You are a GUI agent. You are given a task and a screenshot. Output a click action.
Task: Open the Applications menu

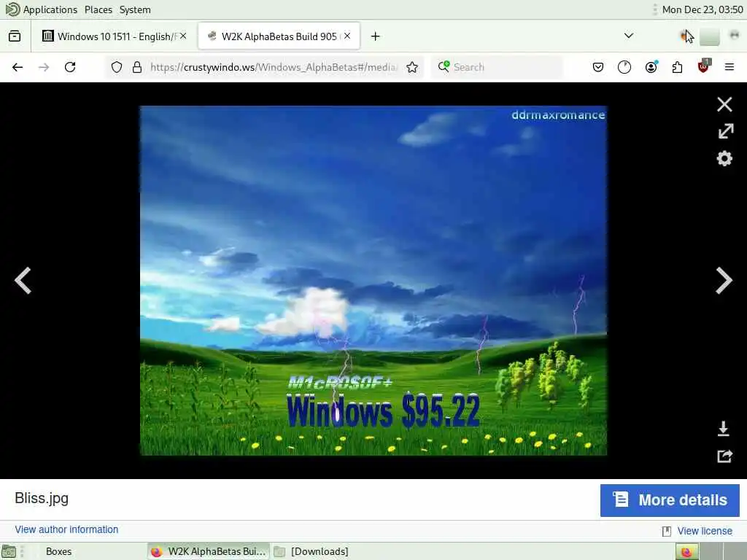coord(42,9)
